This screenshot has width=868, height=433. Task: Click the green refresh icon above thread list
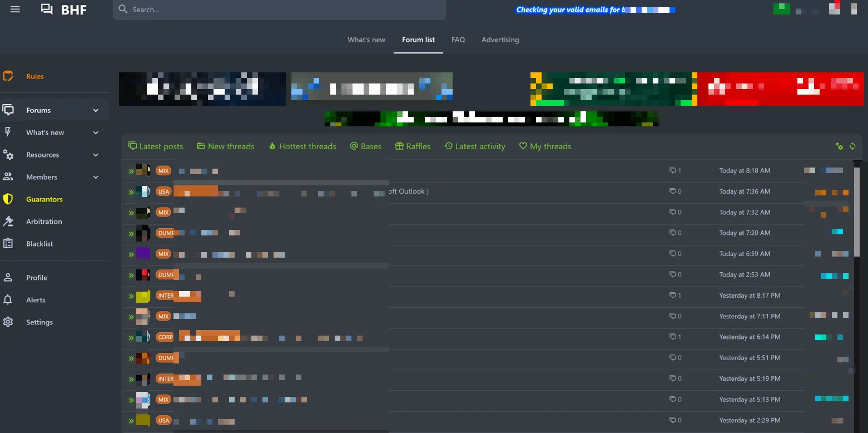click(x=852, y=146)
